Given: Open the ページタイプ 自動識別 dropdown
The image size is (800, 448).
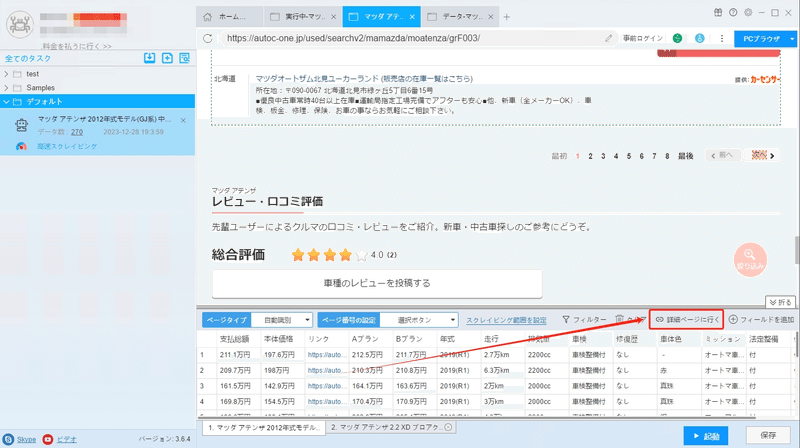Looking at the screenshot, I should tap(282, 320).
